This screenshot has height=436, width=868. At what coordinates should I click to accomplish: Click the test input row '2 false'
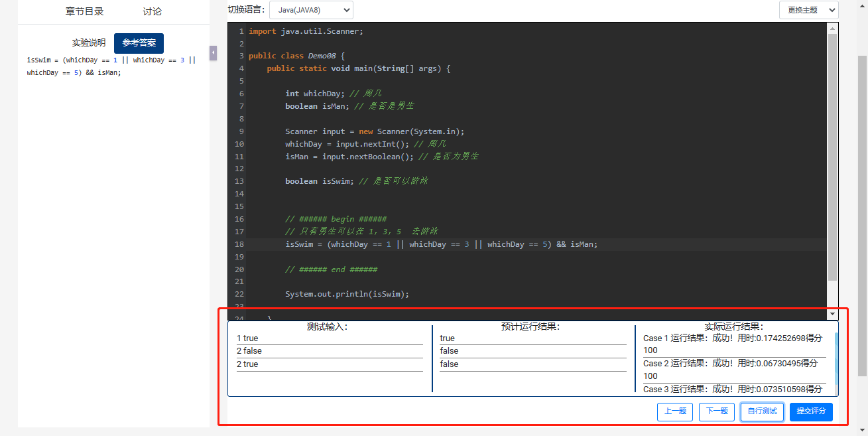click(x=330, y=351)
